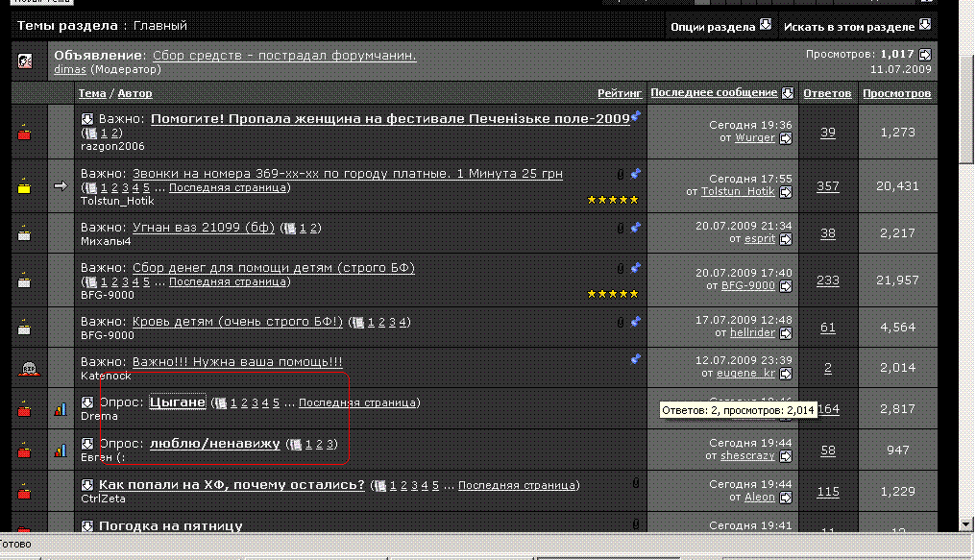Open announcement Сбор средств - пострадал форумчанин
The height and width of the screenshot is (560, 976).
[x=284, y=56]
